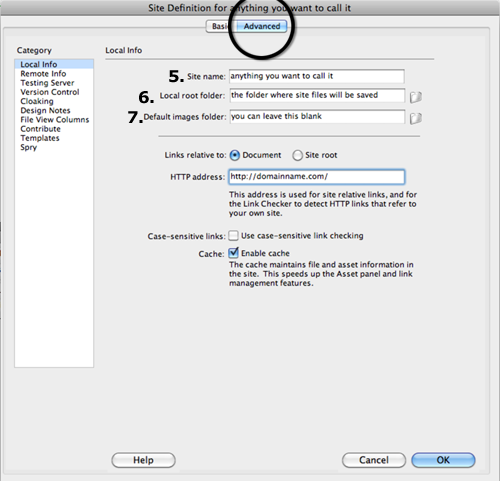Screen dimensions: 500x481
Task: Browse with folder icon beside Default images folder
Action: click(x=416, y=118)
